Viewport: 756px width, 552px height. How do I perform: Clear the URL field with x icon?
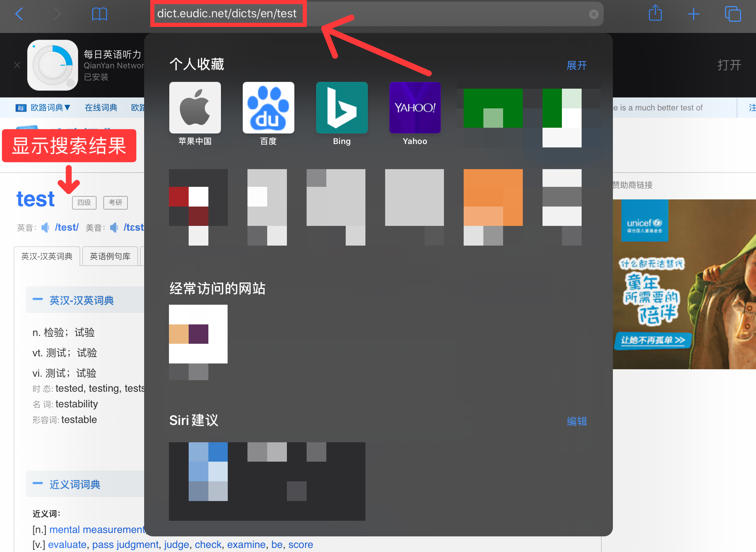[x=594, y=14]
